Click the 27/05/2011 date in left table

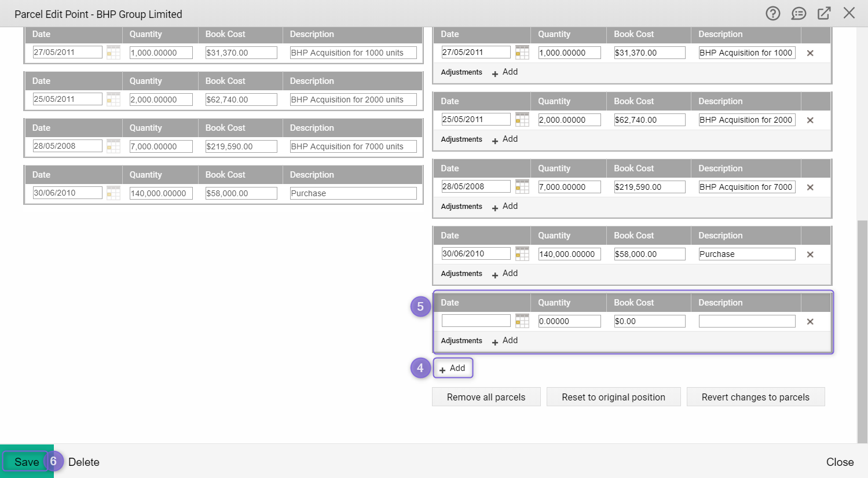point(67,52)
